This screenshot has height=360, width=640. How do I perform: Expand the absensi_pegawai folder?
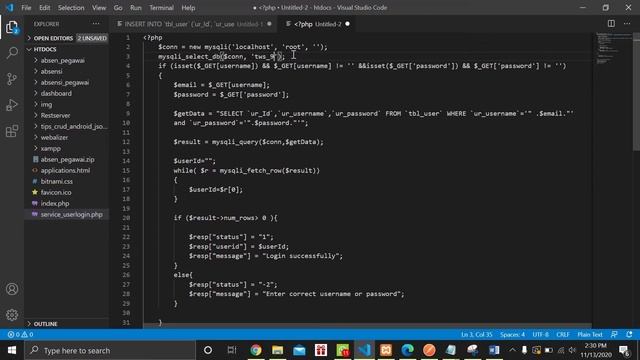pyautogui.click(x=67, y=82)
